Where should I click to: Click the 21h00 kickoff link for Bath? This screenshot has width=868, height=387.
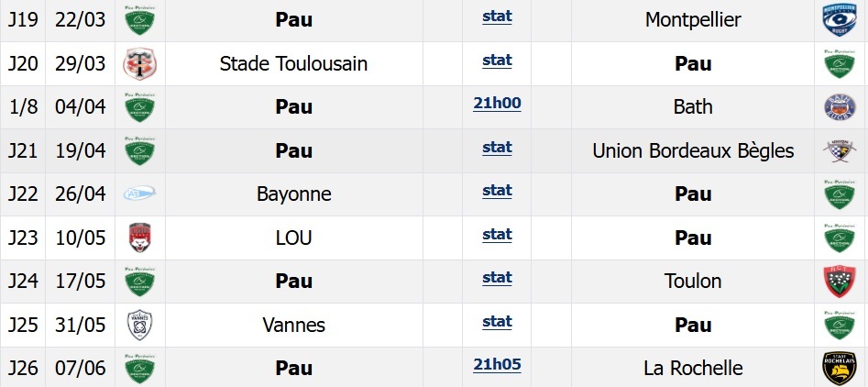497,103
